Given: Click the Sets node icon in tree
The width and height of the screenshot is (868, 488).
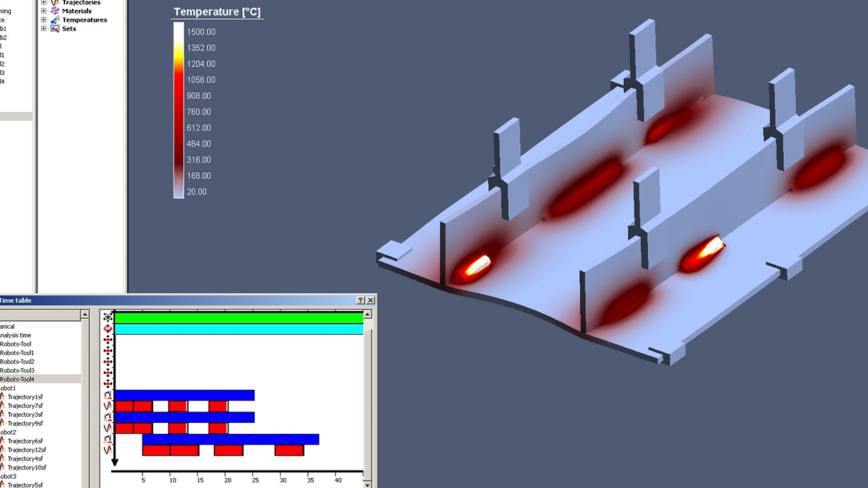Looking at the screenshot, I should coord(55,28).
